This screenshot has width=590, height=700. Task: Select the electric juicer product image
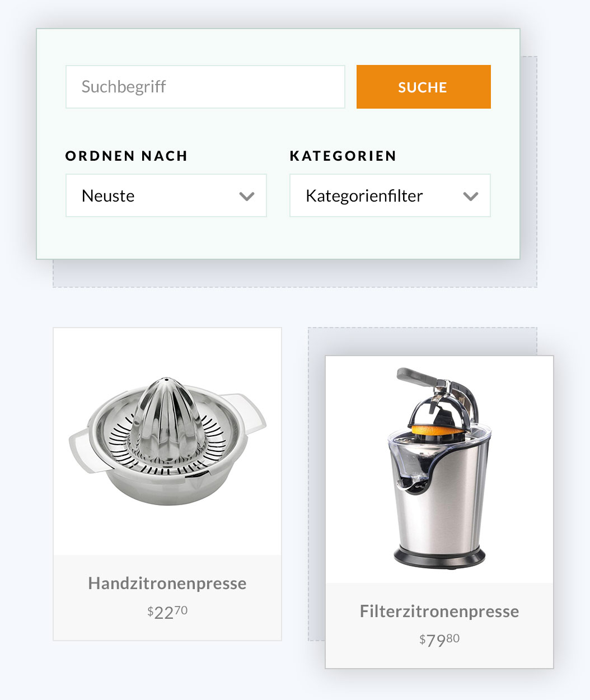point(439,468)
